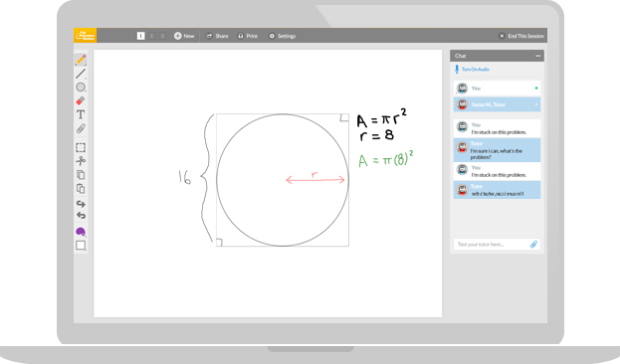The height and width of the screenshot is (364, 620).
Task: Select the Pencil drawing tool
Action: (x=81, y=60)
